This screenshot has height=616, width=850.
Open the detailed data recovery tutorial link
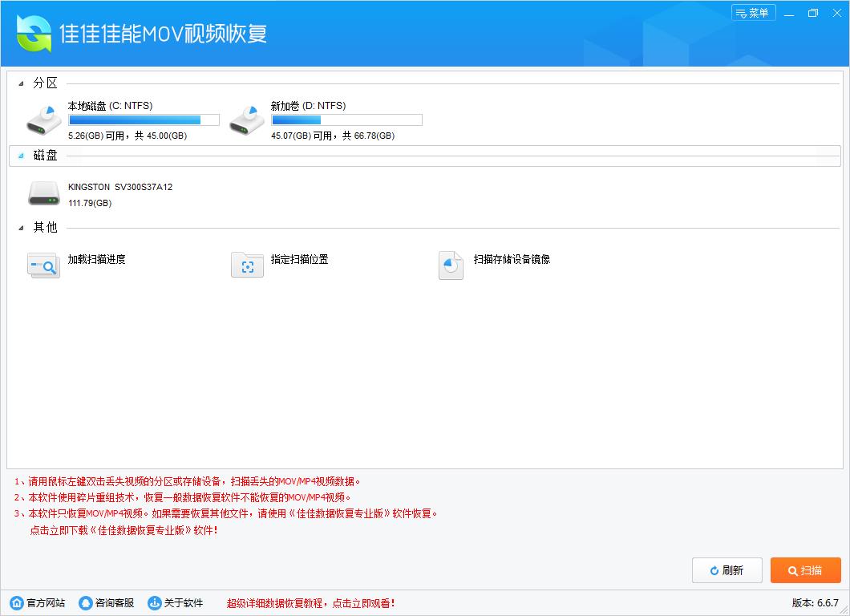coord(310,603)
